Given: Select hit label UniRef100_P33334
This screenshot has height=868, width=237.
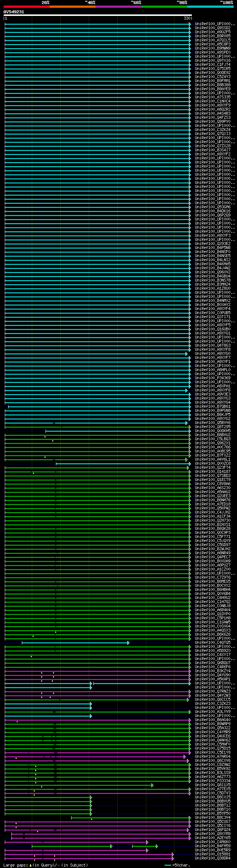Looking at the screenshot, I should pos(213,781).
